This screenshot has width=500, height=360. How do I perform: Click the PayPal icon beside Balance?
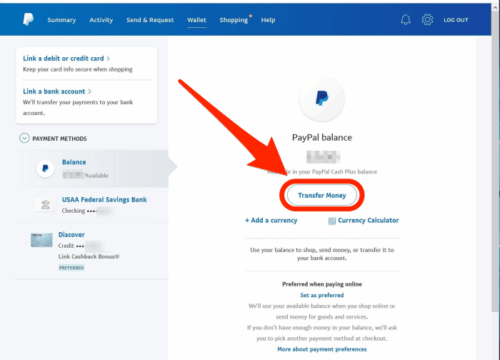tap(45, 168)
